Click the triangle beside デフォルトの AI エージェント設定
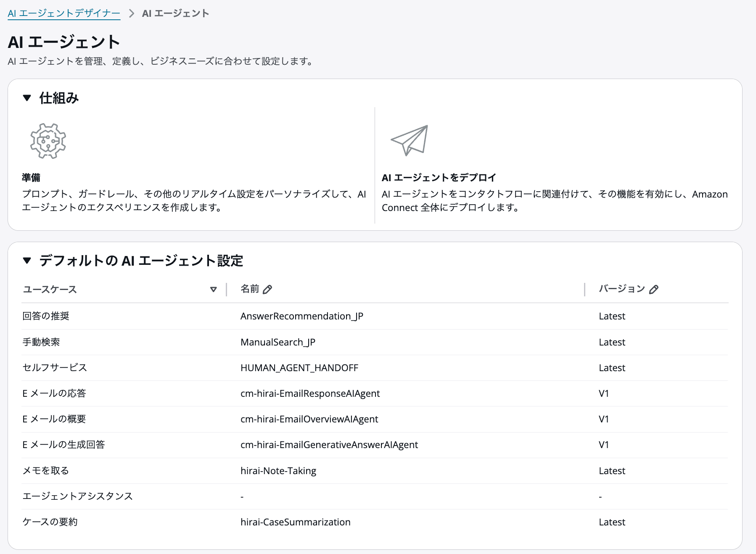The image size is (756, 554). tap(27, 261)
